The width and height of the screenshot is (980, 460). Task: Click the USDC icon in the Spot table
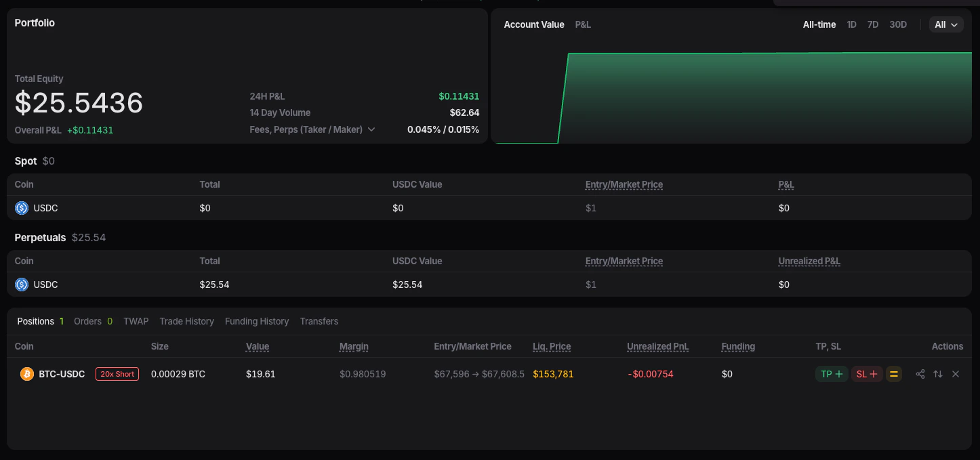pos(22,208)
